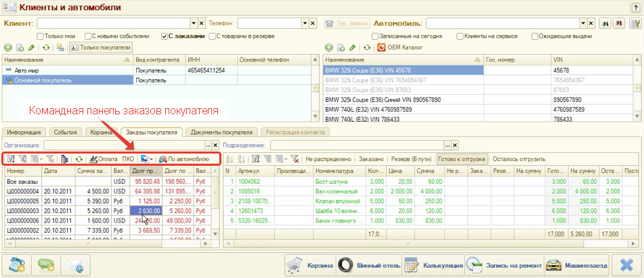This screenshot has height=278, width=644.
Task: Click the Оплата button
Action: point(103,159)
